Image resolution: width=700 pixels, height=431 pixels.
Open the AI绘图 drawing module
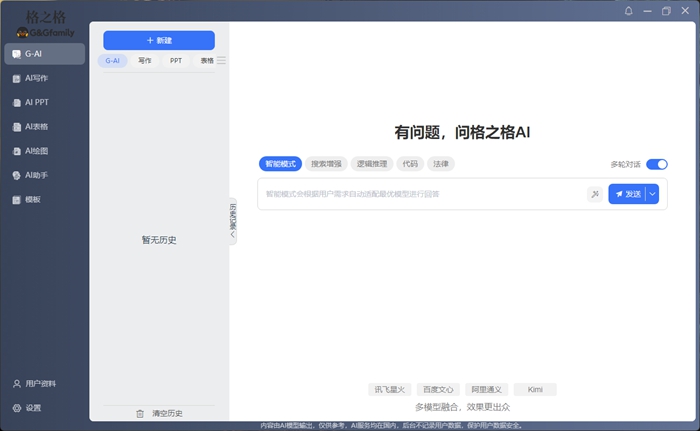click(x=30, y=151)
